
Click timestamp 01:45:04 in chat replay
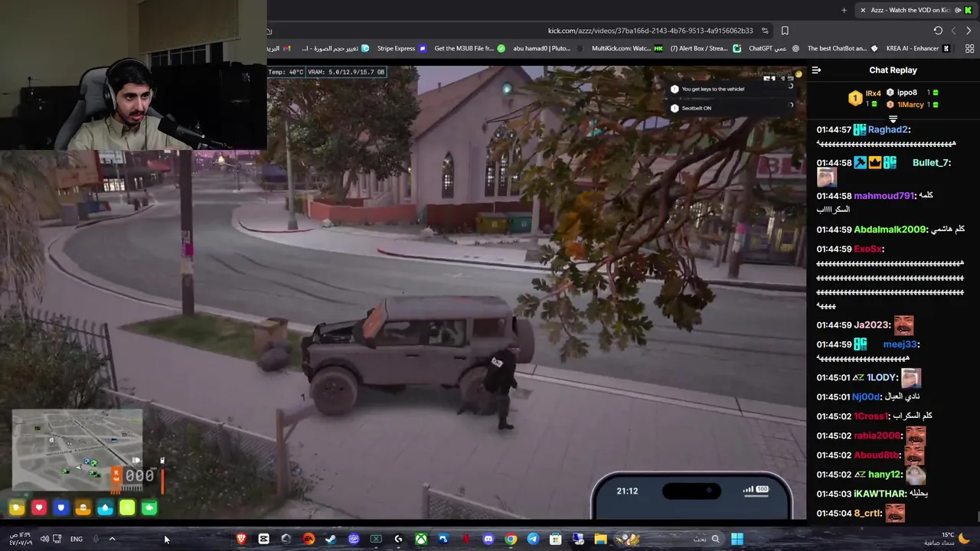pyautogui.click(x=834, y=513)
